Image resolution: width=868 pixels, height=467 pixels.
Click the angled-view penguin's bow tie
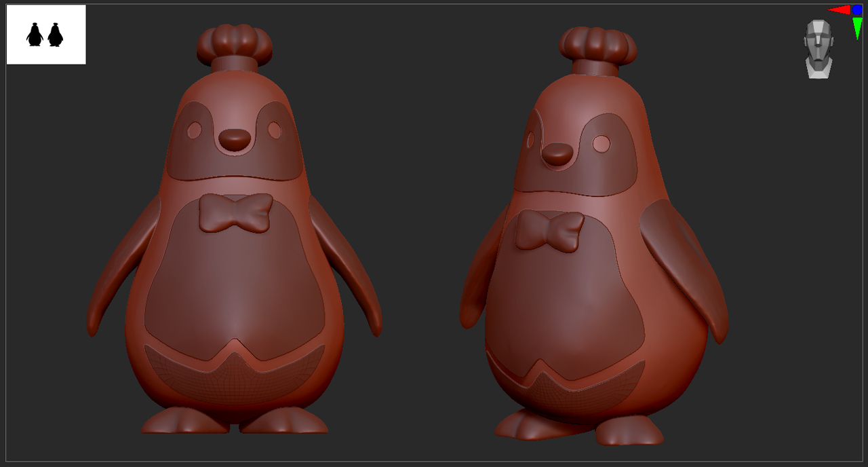click(x=549, y=231)
